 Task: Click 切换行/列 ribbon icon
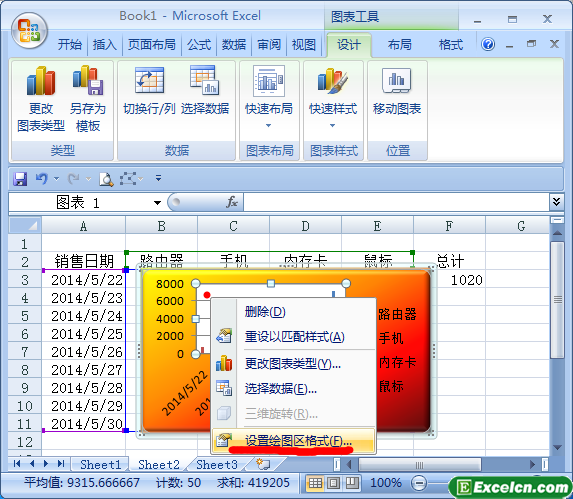click(x=149, y=91)
